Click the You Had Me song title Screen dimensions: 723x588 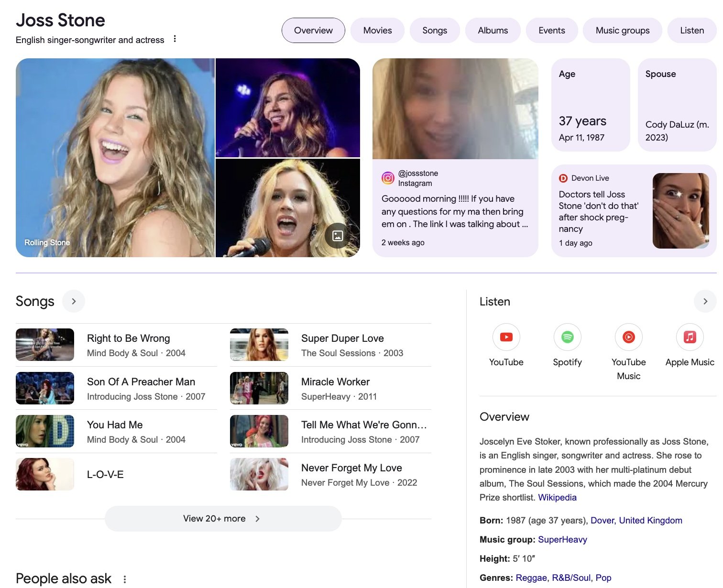tap(115, 425)
